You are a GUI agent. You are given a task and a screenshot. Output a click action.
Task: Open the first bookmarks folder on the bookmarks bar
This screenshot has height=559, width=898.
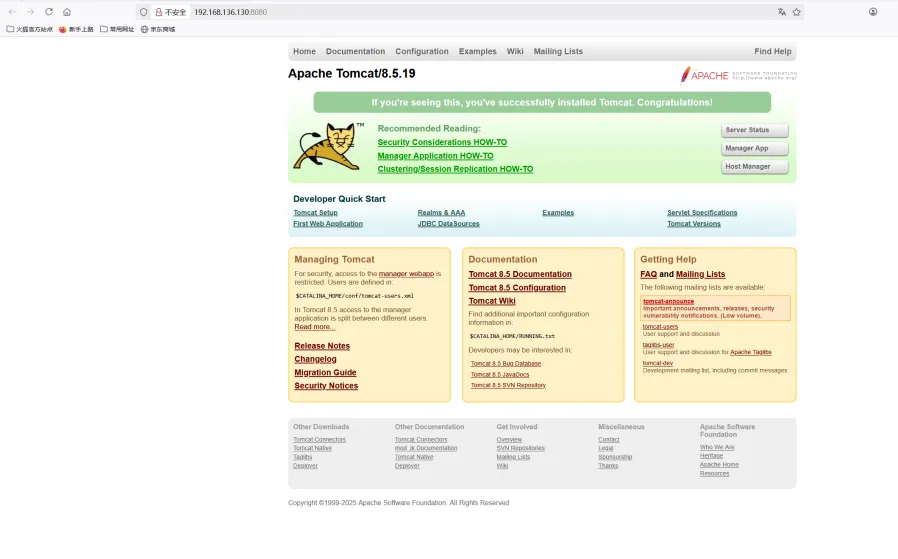click(x=30, y=29)
